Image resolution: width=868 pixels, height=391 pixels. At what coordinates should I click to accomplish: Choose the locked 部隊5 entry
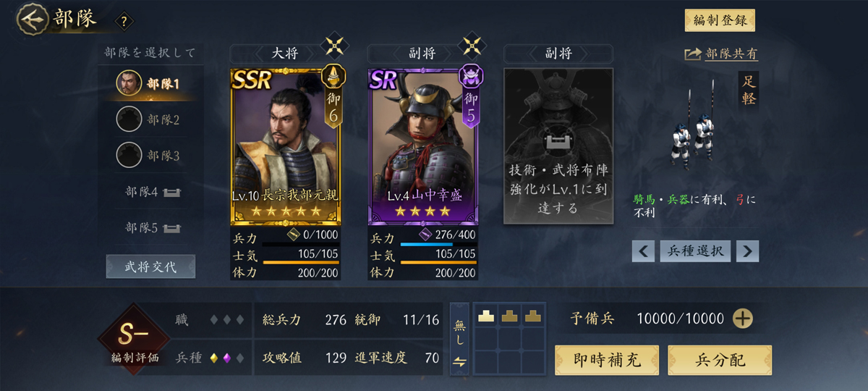[152, 228]
